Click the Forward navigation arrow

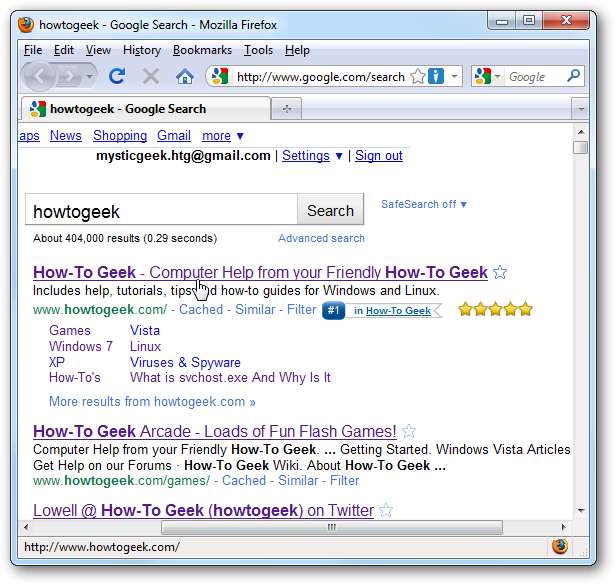click(x=69, y=76)
